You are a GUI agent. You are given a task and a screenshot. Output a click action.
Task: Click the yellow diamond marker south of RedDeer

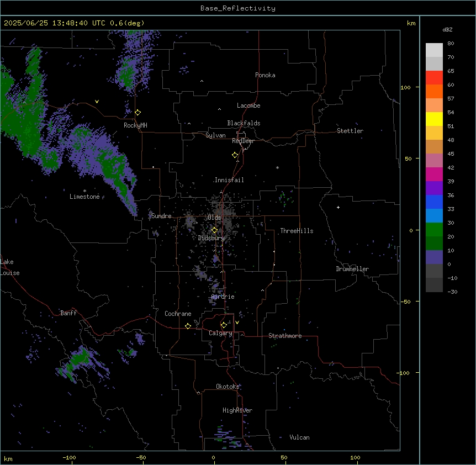coord(235,155)
